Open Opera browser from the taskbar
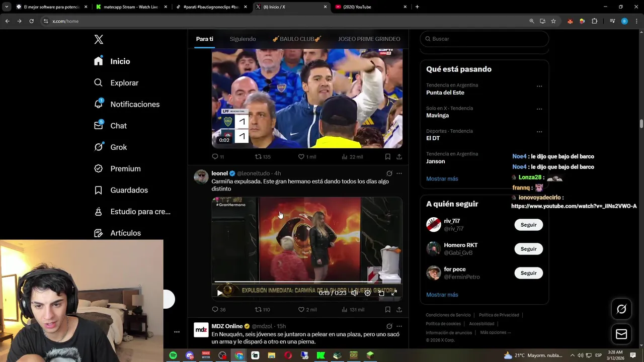This screenshot has width=644, height=362. point(288,355)
